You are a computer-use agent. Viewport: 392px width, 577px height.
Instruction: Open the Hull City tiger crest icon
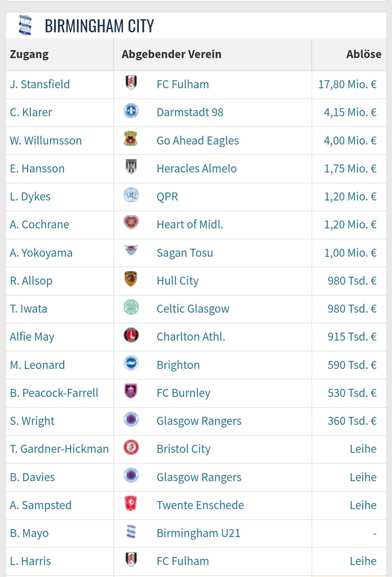tap(131, 279)
